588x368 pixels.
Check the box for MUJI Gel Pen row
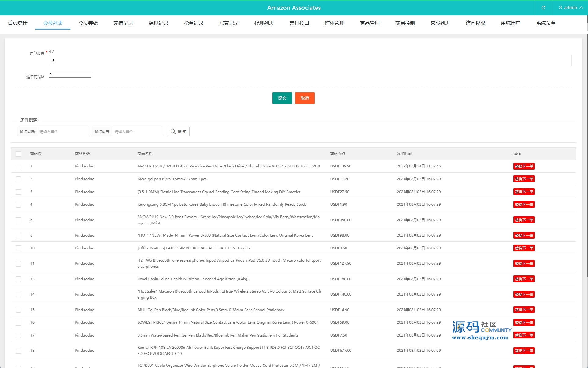point(18,310)
